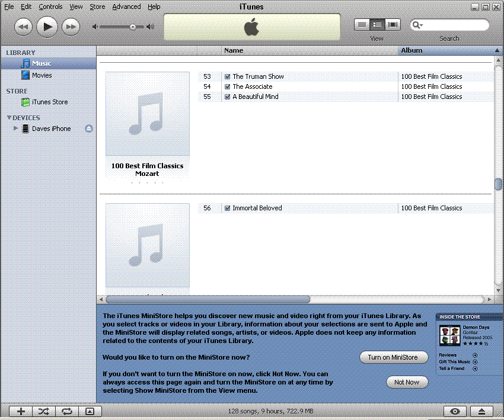504x420 pixels.
Task: Open Demon Days album thumbnail
Action: (x=449, y=335)
